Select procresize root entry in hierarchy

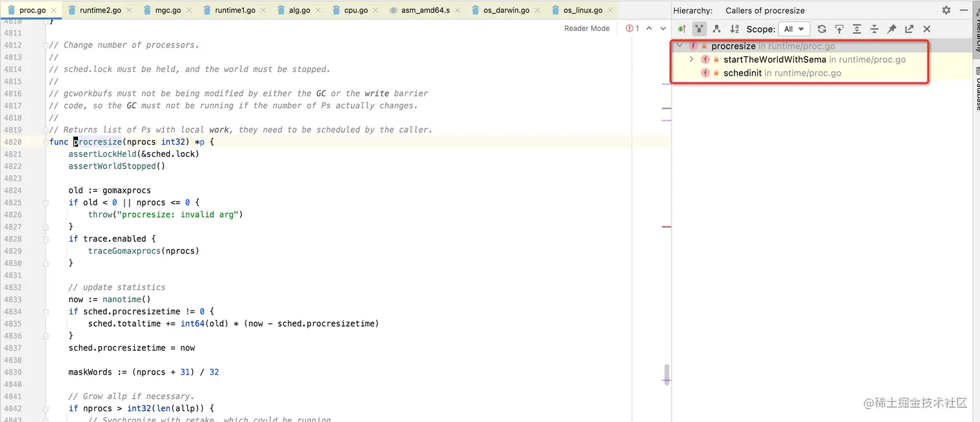(773, 46)
